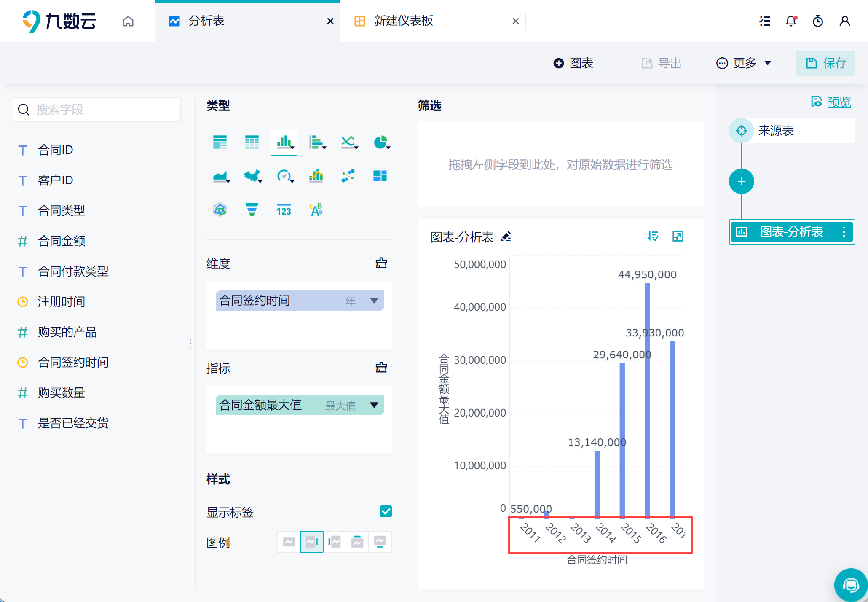Image resolution: width=868 pixels, height=602 pixels.
Task: Open the notifications bell icon
Action: click(x=791, y=21)
